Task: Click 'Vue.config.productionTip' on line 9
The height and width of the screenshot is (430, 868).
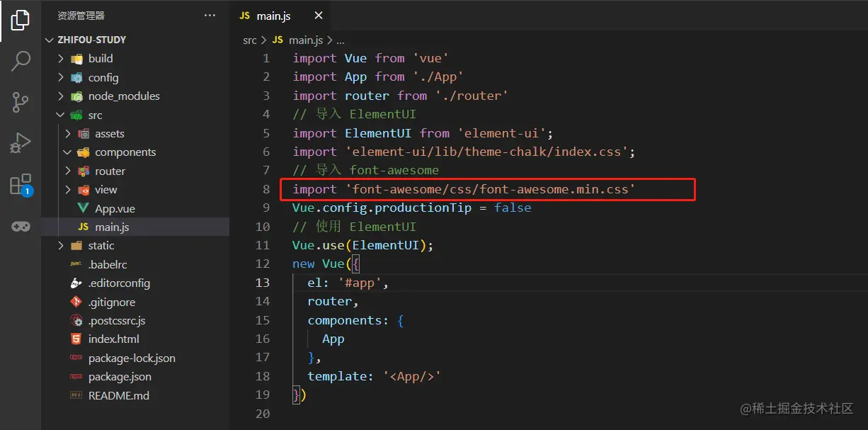Action: click(382, 208)
